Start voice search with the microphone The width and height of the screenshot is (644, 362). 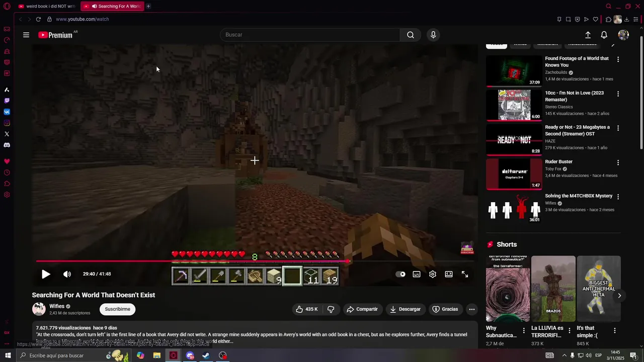[433, 35]
